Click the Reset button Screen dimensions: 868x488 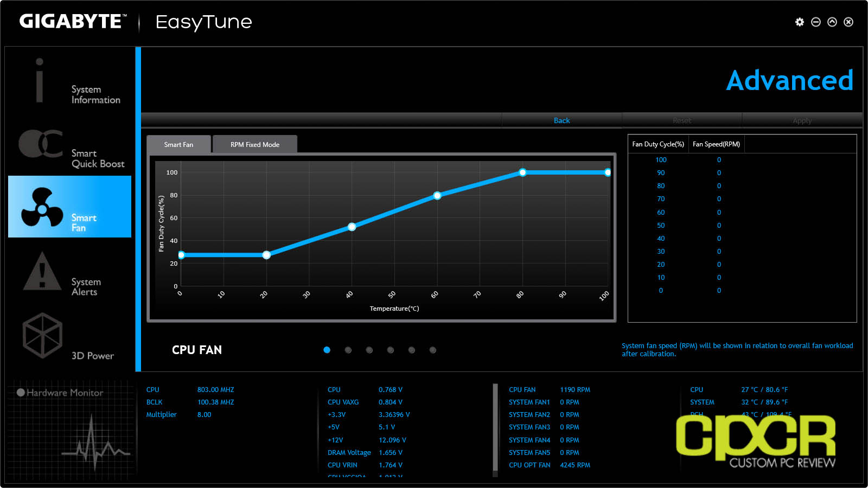(x=682, y=120)
